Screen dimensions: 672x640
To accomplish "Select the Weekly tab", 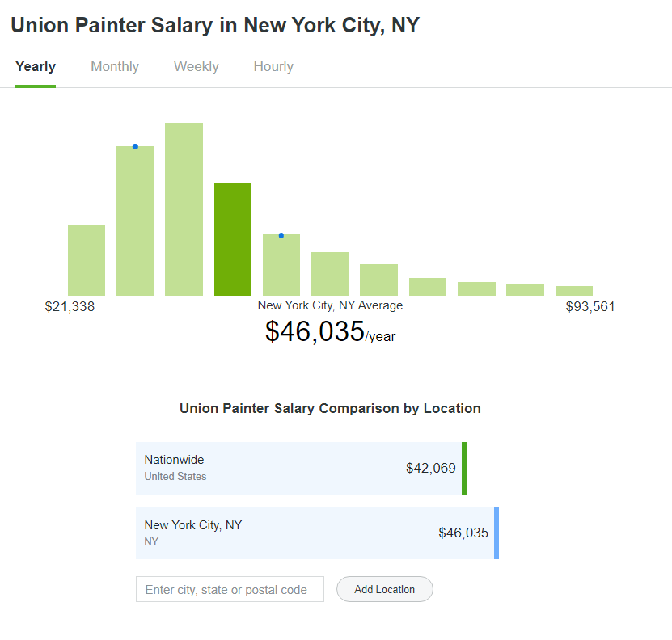I will pos(197,67).
